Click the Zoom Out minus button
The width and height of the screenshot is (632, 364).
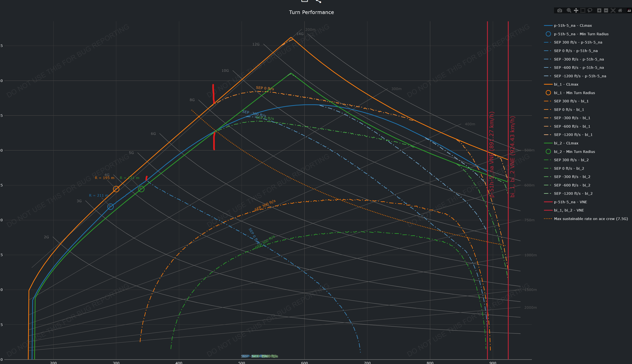(606, 10)
